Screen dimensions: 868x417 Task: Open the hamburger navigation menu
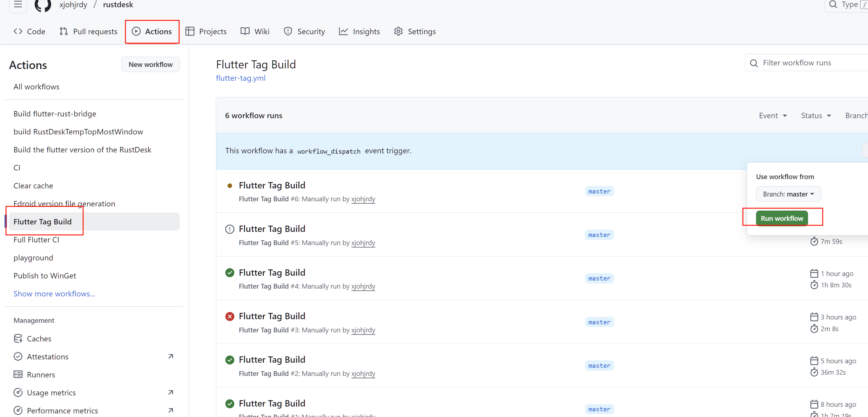pos(18,4)
